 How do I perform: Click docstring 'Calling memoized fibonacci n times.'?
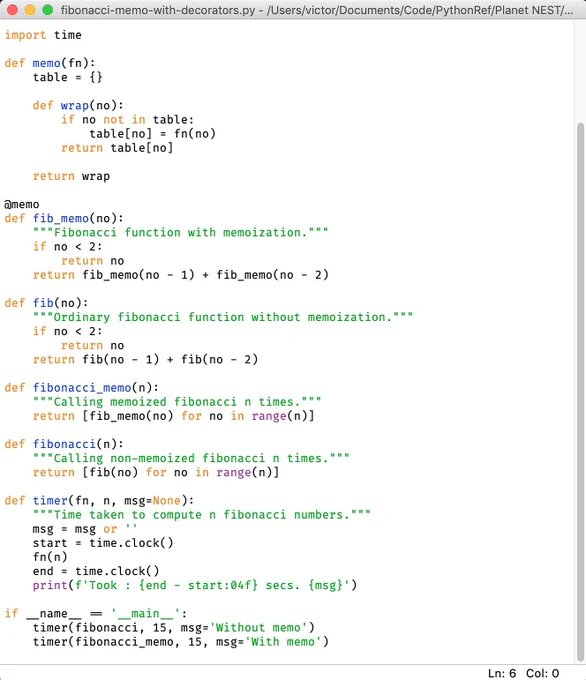[177, 402]
